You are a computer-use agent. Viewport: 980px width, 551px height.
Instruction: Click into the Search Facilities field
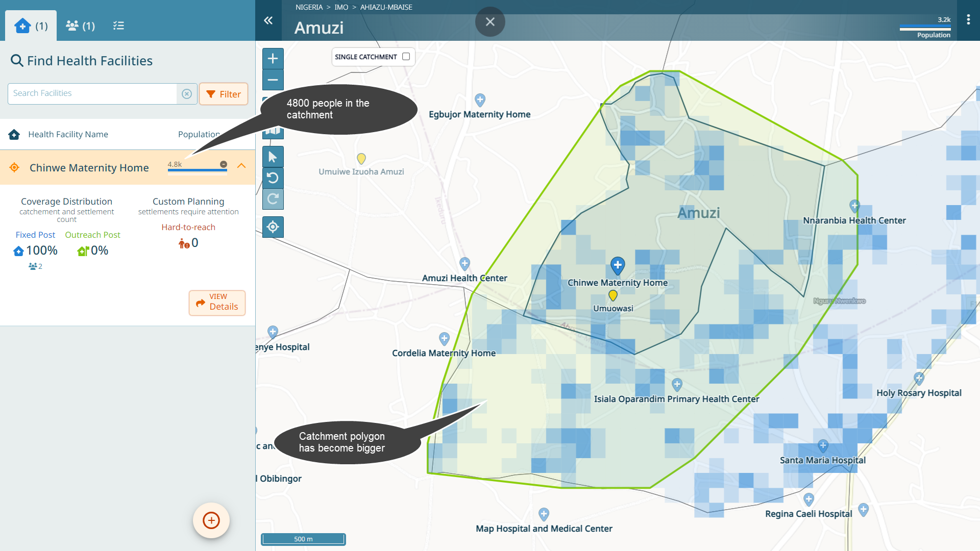tap(92, 94)
